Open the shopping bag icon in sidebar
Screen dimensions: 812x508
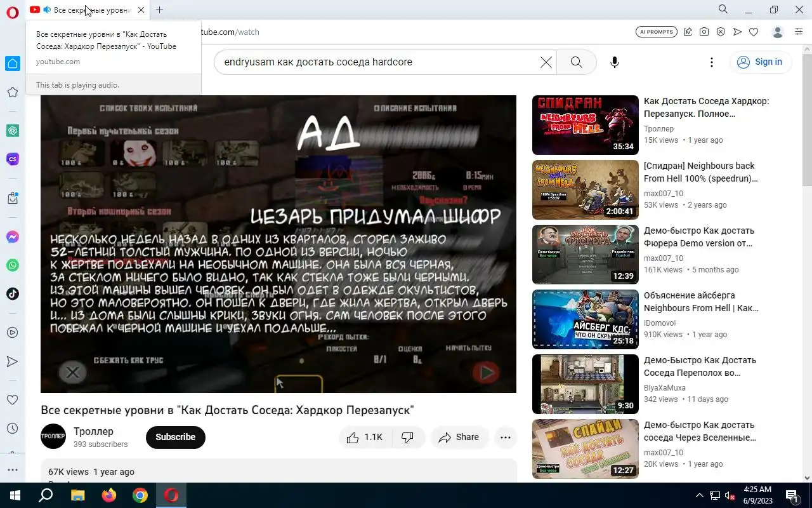[12, 198]
